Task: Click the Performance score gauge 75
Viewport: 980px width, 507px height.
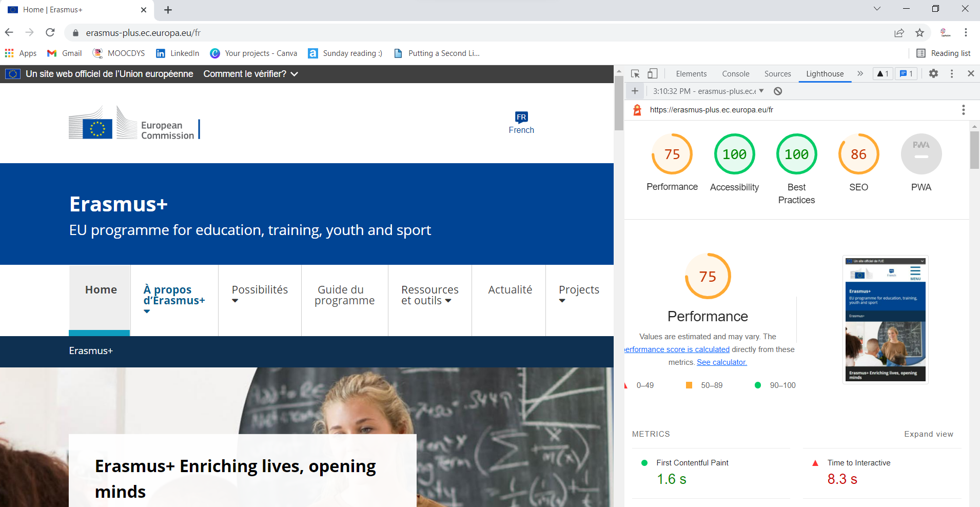Action: point(672,154)
